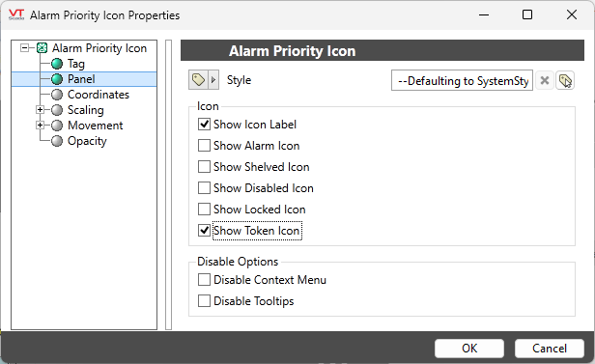Click the OK button
595x364 pixels.
469,349
